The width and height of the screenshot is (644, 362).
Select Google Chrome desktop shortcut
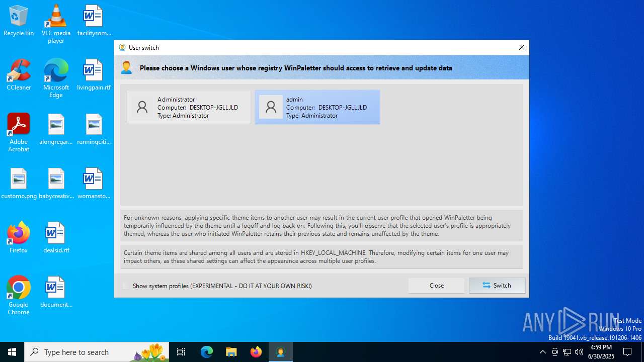(x=19, y=296)
